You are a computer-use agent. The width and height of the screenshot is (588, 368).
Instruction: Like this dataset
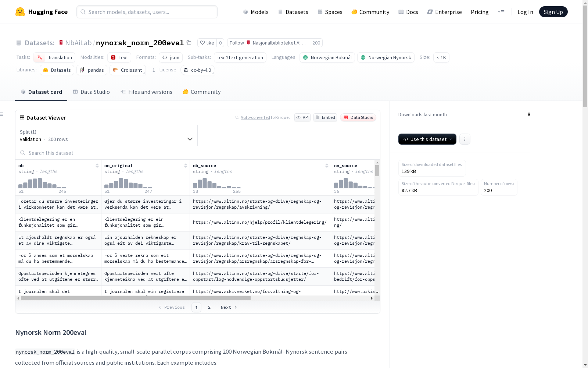pos(207,43)
